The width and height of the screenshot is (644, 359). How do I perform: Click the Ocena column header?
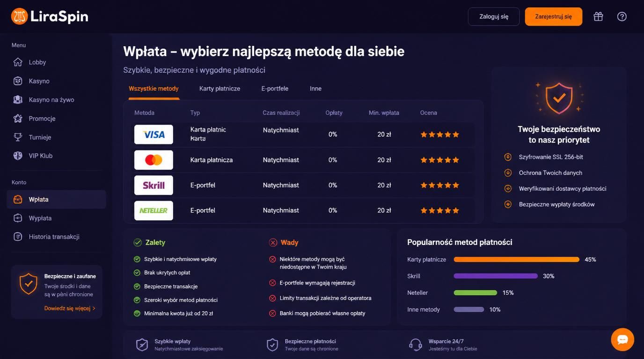click(x=429, y=113)
